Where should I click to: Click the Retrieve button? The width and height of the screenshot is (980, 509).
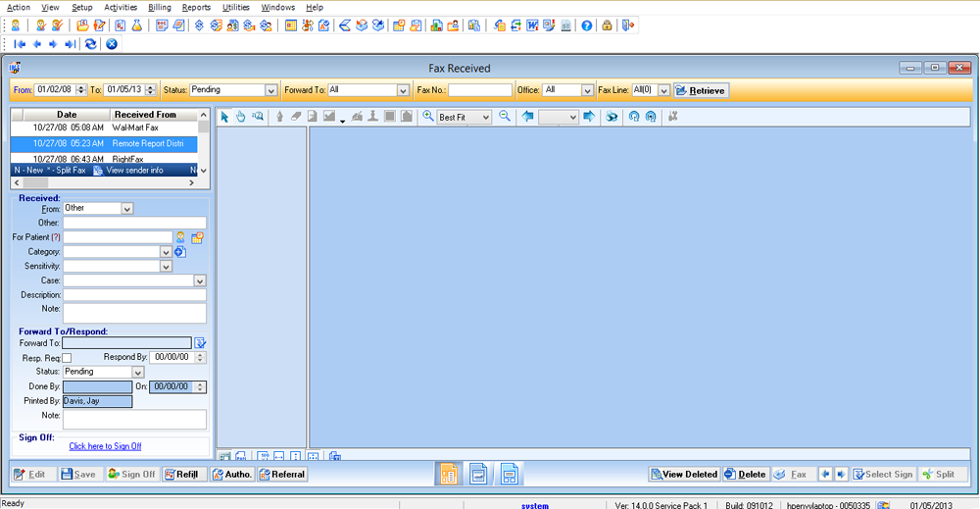coord(701,90)
